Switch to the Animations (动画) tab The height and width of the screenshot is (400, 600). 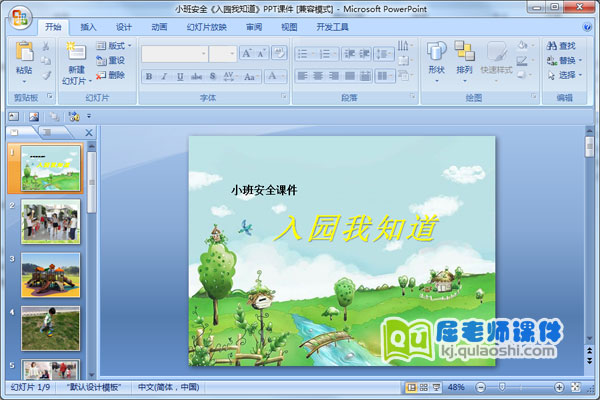coord(159,27)
